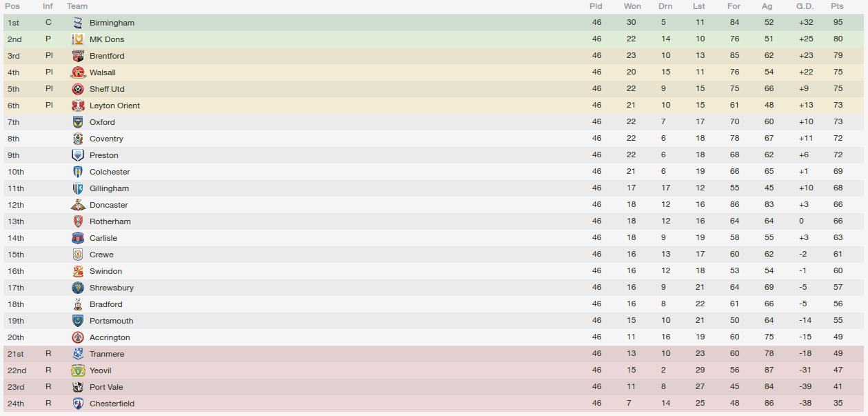This screenshot has width=868, height=416.
Task: Click the Birmingham club crest icon
Action: click(x=78, y=23)
